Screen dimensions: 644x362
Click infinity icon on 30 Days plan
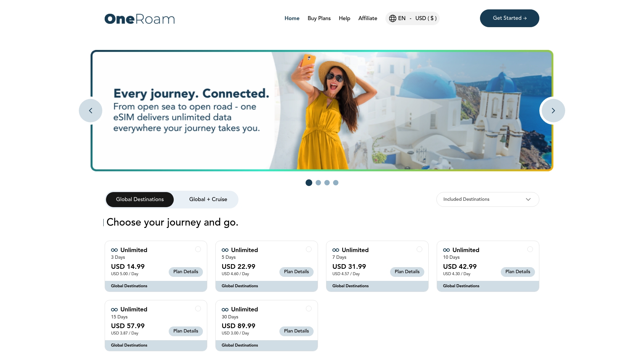(x=225, y=310)
